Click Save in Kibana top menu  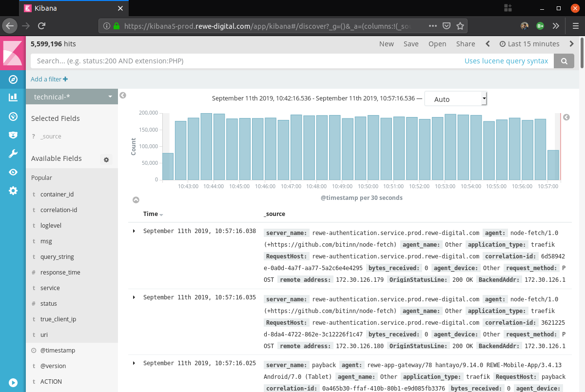[x=411, y=44]
